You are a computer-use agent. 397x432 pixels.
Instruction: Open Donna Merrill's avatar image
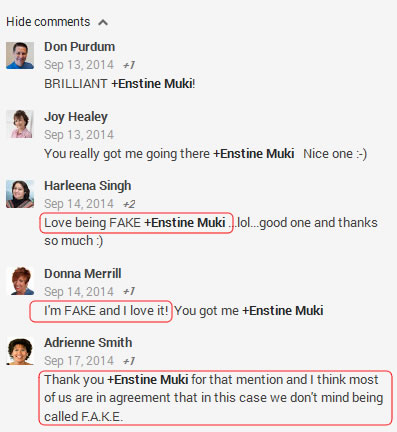coord(20,281)
